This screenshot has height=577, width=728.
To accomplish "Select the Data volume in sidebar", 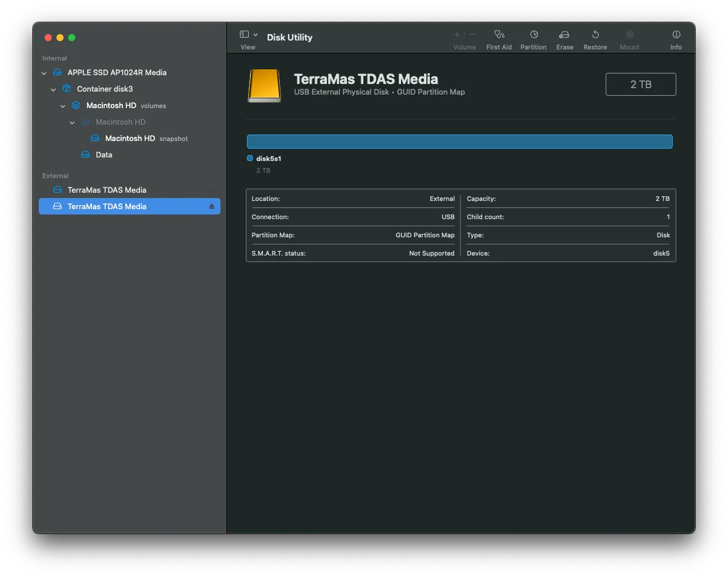I will 104,155.
